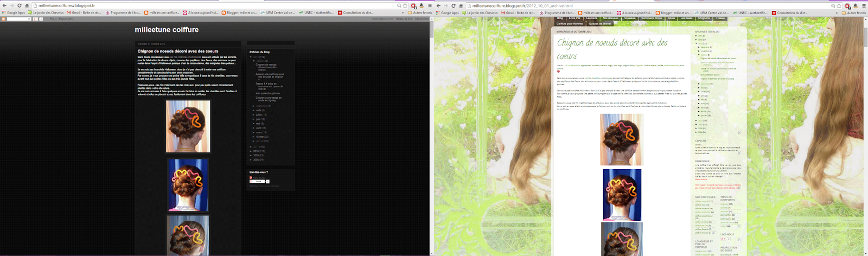This screenshot has width=868, height=256.
Task: Go back in the green blog browser window
Action: click(438, 5)
